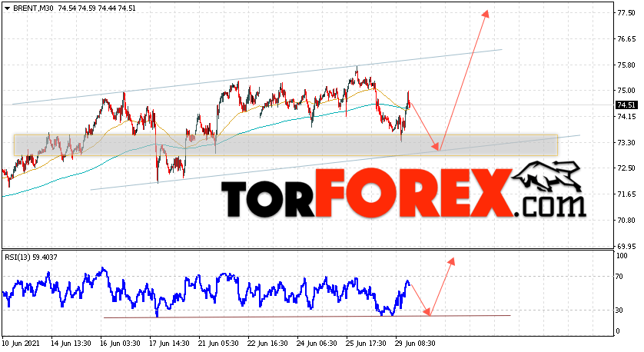The height and width of the screenshot is (352, 644).
Task: Click the OHLC values 74.54 74.59 74.44 74.51
Action: 97,8
